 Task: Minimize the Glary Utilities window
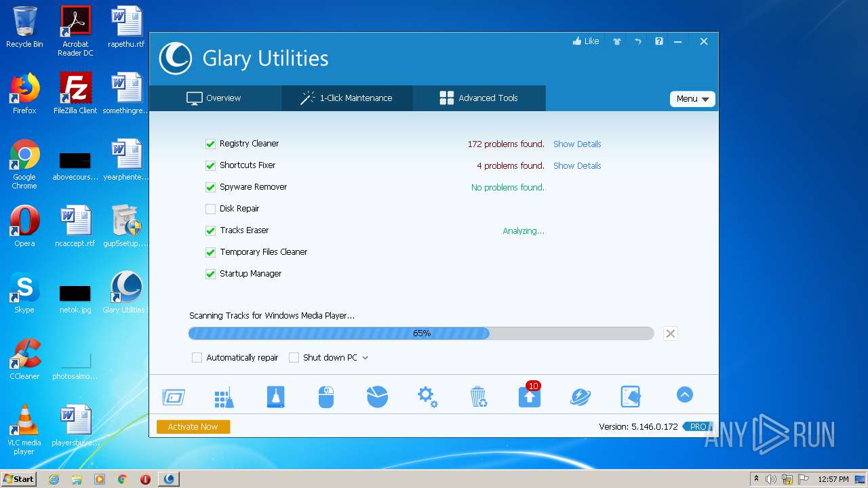point(677,41)
